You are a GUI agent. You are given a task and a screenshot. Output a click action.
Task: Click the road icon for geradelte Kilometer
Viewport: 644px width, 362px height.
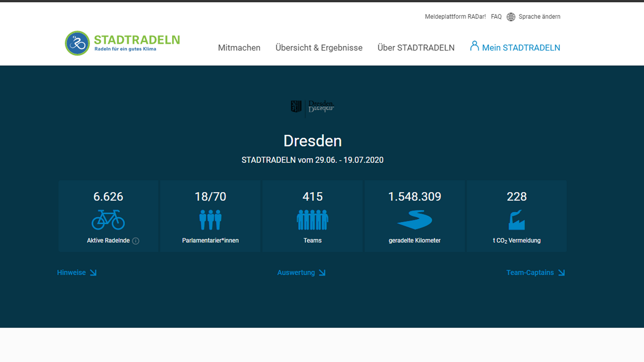(x=415, y=220)
